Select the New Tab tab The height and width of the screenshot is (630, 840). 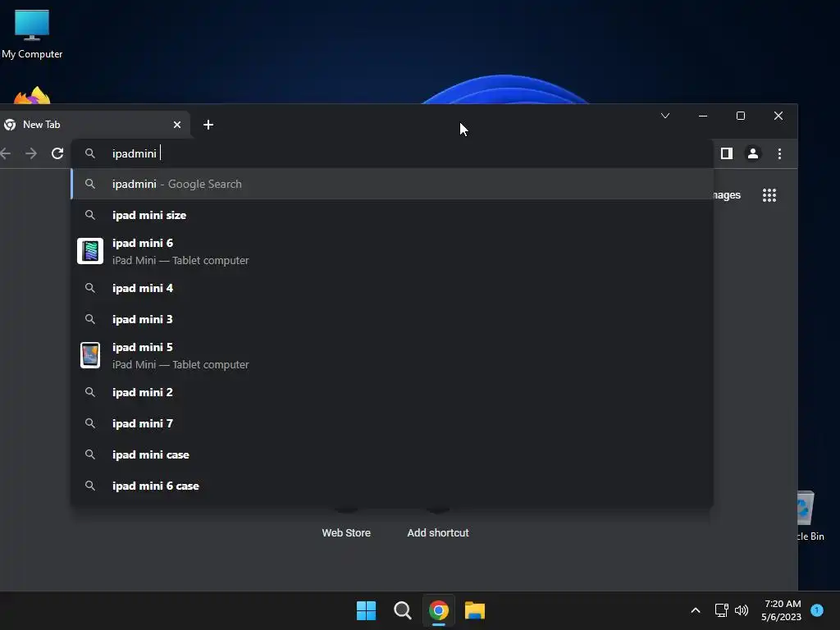coord(94,125)
